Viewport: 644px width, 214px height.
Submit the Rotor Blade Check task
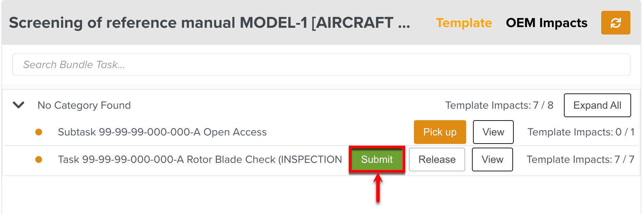point(377,159)
